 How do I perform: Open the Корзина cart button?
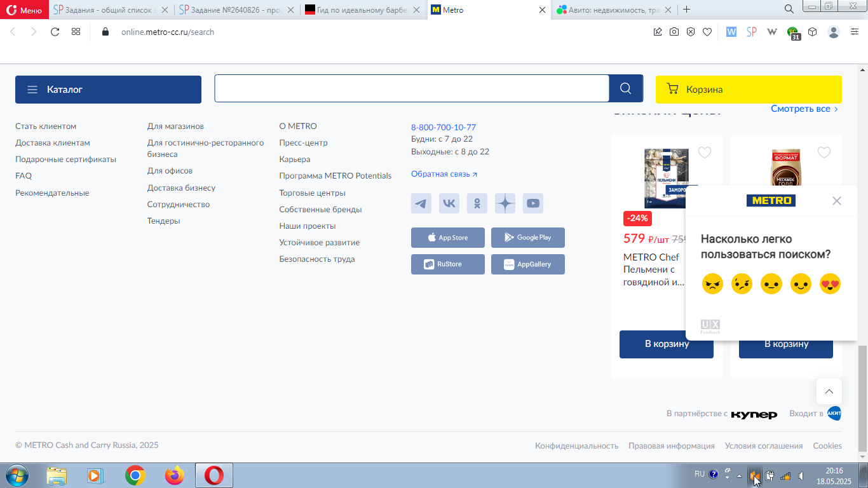749,90
